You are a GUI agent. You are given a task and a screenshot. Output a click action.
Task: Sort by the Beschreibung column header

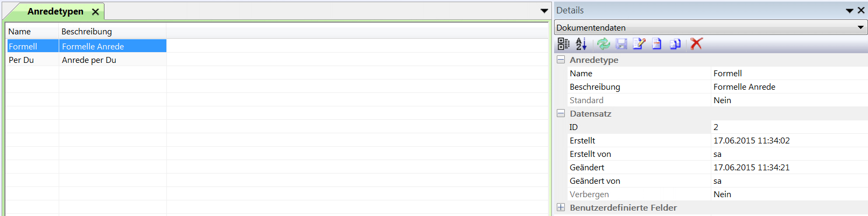[87, 31]
